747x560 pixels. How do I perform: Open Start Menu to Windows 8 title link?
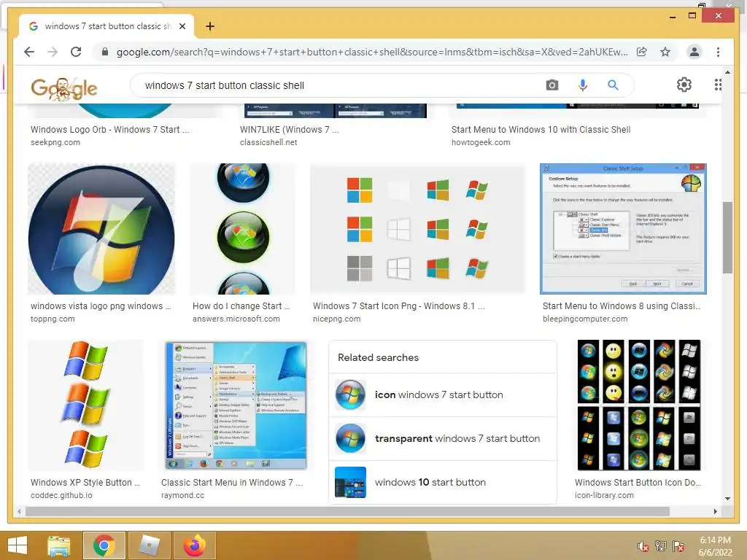tap(622, 306)
